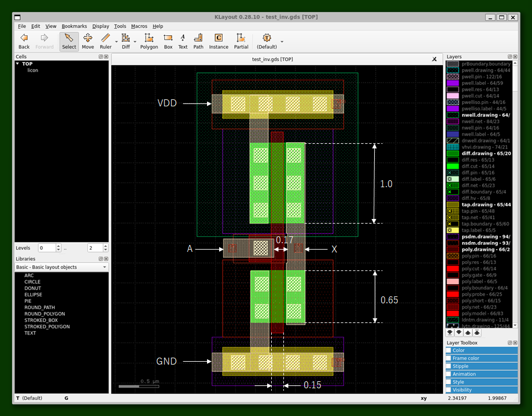Image resolution: width=532 pixels, height=416 pixels.
Task: Select the Instance tool
Action: pyautogui.click(x=219, y=42)
